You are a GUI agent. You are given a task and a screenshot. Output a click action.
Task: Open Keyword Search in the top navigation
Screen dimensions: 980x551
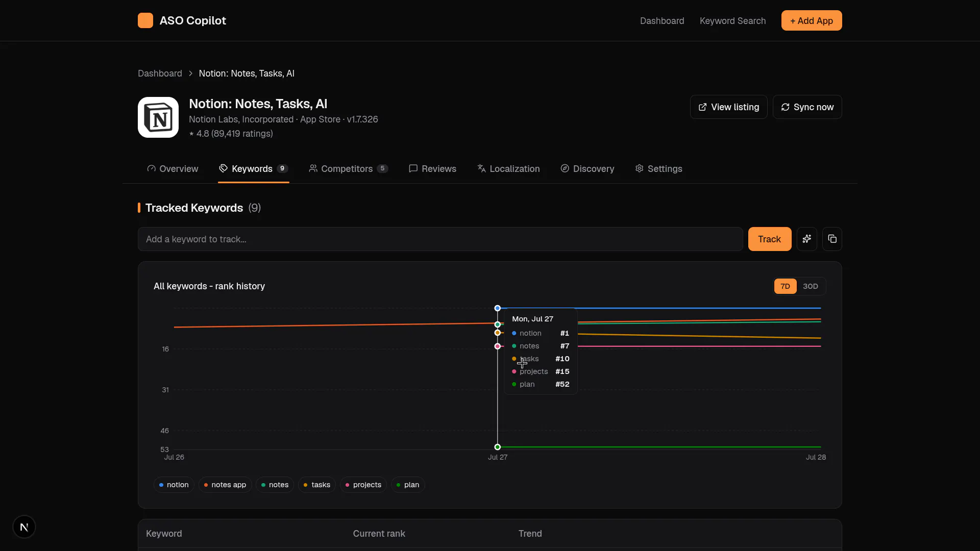[732, 21]
